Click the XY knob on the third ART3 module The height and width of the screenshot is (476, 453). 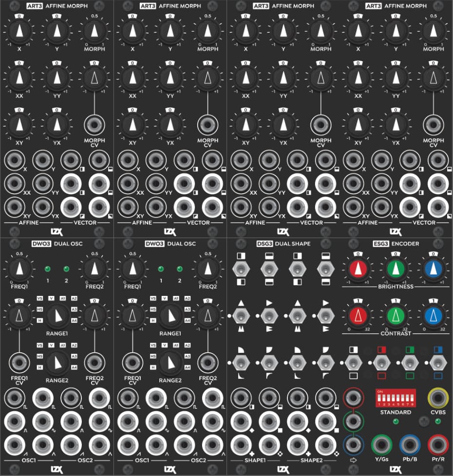[246, 125]
